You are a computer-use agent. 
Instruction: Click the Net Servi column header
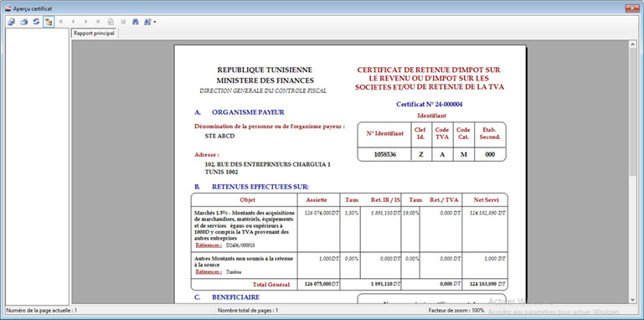486,199
